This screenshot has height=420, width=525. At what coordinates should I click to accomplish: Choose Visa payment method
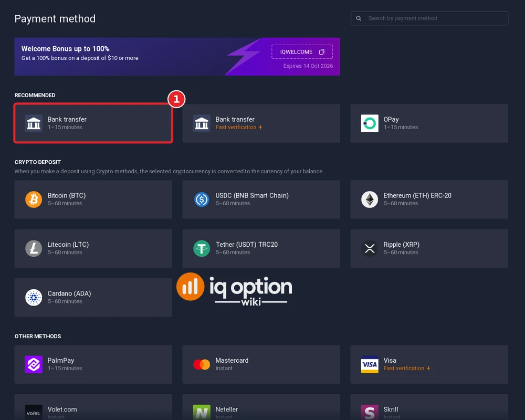coord(429,364)
